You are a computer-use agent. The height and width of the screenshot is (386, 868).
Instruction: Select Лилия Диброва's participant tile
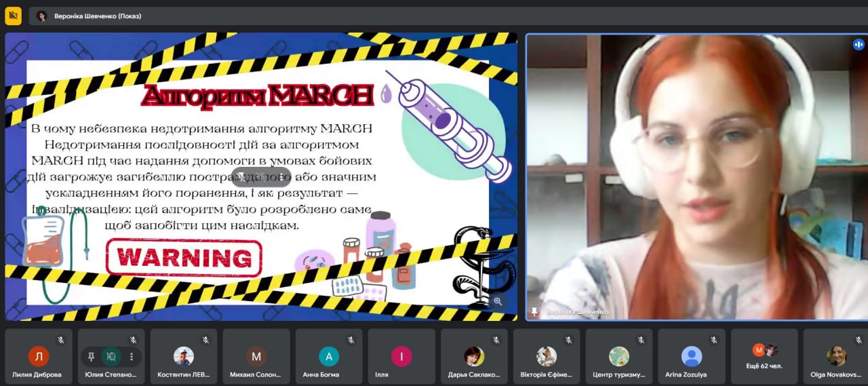[39, 357]
